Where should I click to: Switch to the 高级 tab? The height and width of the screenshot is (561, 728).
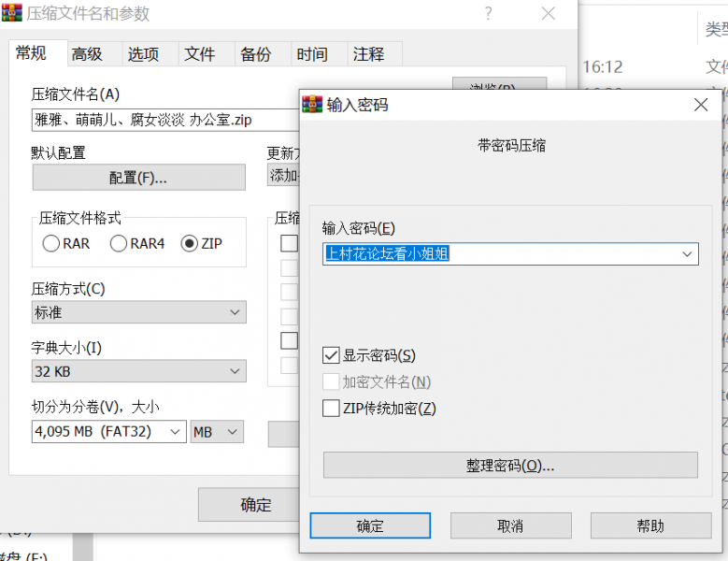87,54
